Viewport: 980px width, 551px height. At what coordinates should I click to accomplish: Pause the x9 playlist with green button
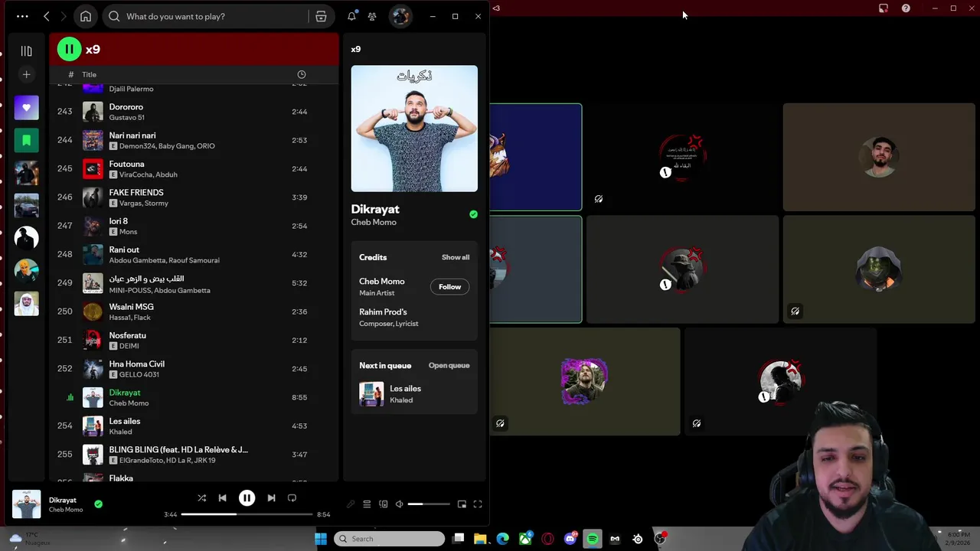(69, 49)
